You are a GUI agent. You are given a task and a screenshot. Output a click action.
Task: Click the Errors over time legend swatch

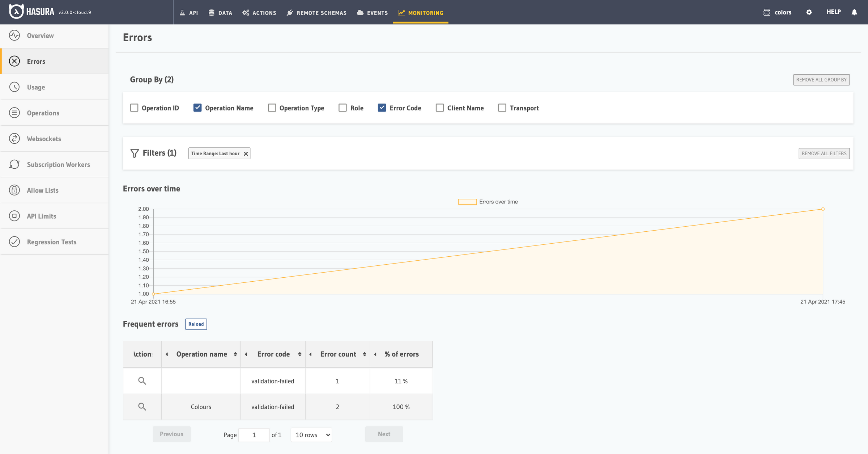[x=467, y=201]
